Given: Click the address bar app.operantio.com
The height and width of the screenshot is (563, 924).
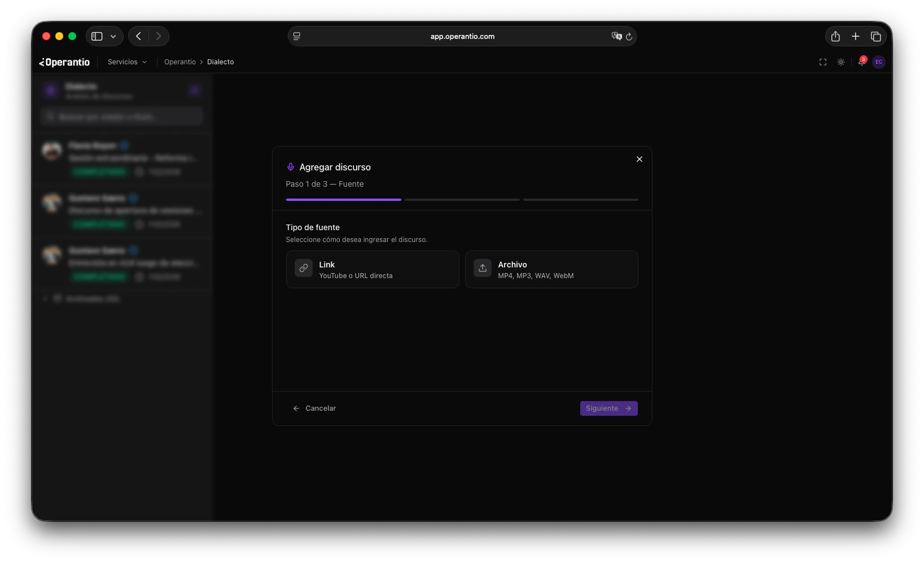Looking at the screenshot, I should [462, 36].
